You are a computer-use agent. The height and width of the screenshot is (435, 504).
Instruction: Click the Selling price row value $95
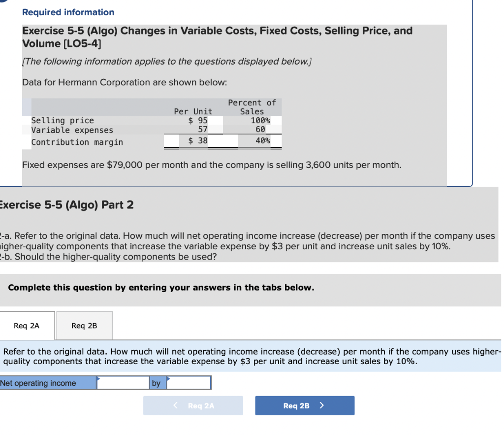tap(197, 120)
